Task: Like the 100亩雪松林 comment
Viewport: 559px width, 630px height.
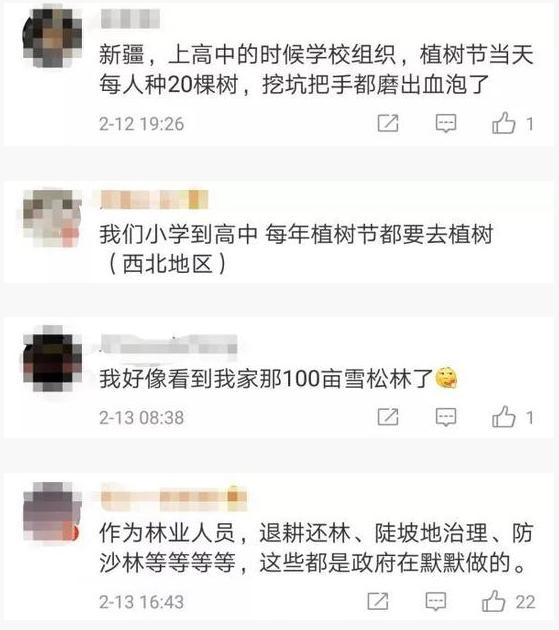Action: click(504, 417)
